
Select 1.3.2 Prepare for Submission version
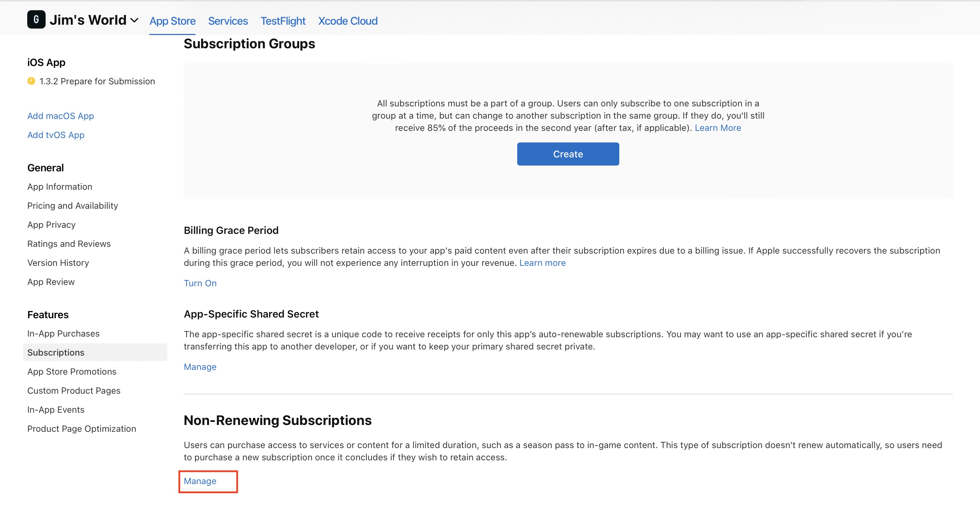pyautogui.click(x=97, y=81)
